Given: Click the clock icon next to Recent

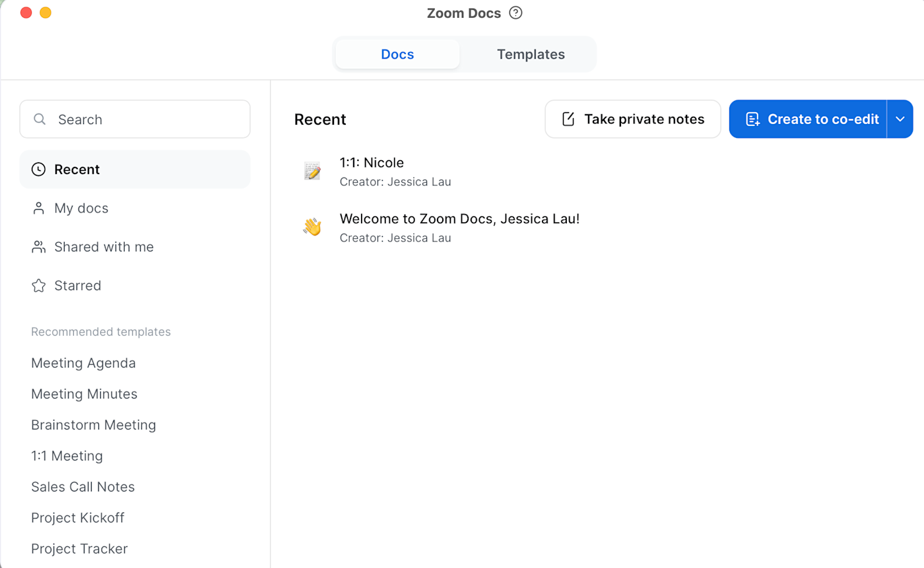Looking at the screenshot, I should coord(39,170).
